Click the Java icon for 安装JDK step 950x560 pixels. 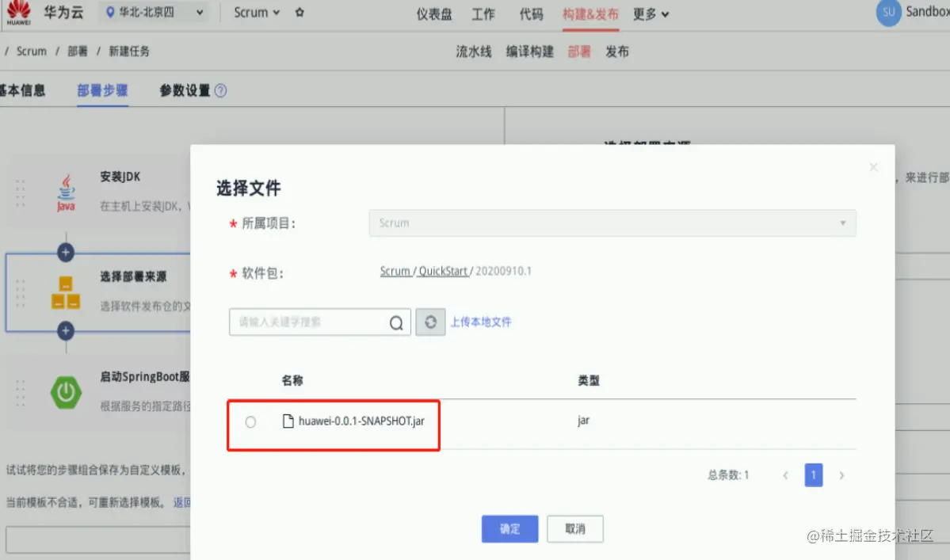click(x=66, y=193)
